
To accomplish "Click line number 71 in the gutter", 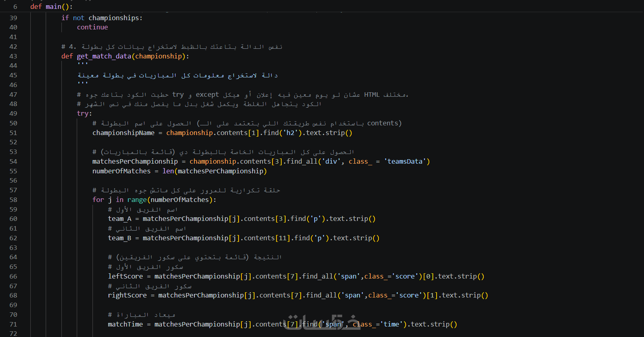I will coord(13,324).
